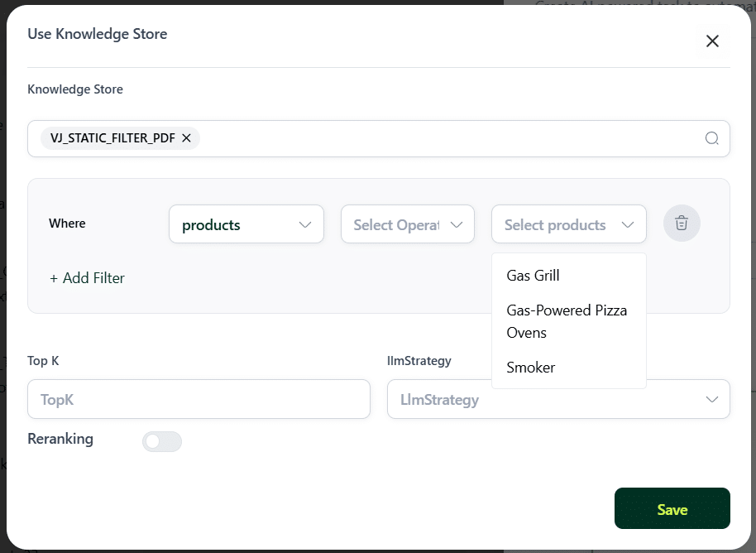
Task: Click the chevron arrow of LlmStrategy field
Action: [x=711, y=399]
